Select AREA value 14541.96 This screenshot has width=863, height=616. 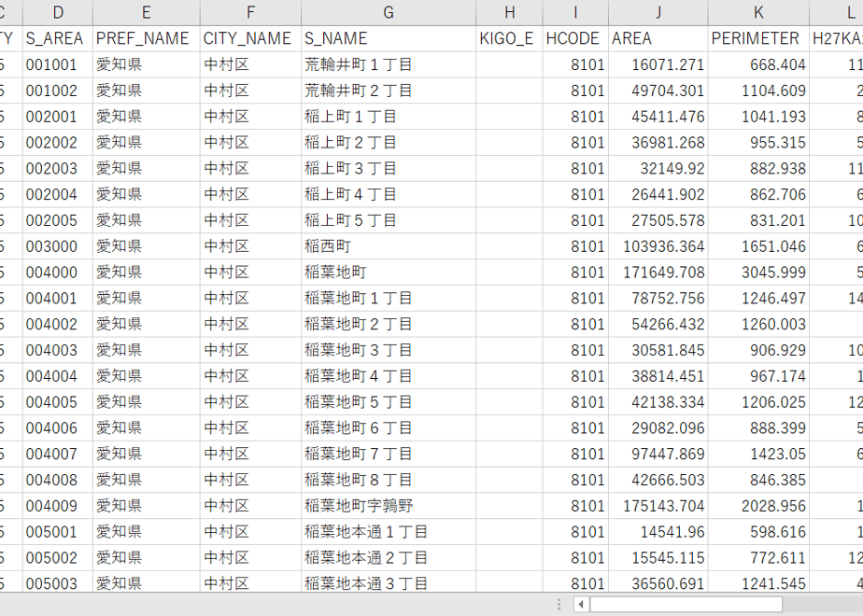pos(658,532)
